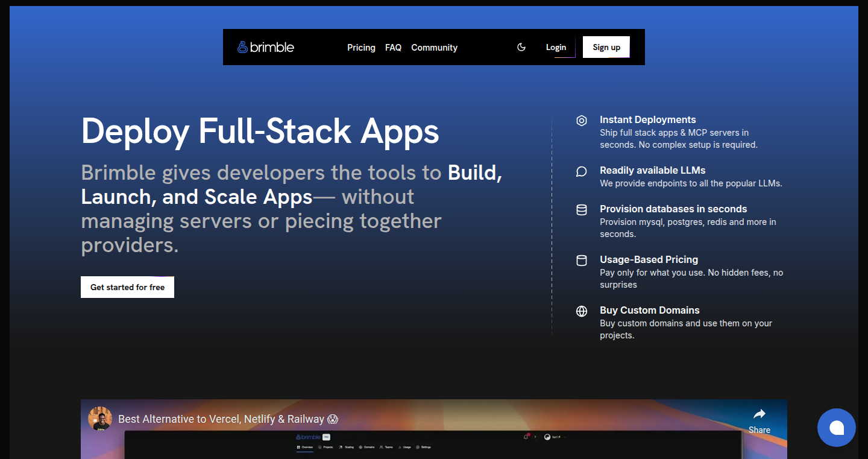The height and width of the screenshot is (459, 868).
Task: Click the bell notification icon in video preview
Action: click(x=526, y=437)
